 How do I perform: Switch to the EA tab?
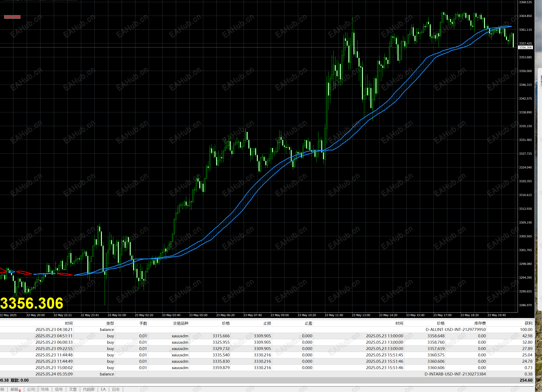tap(103, 389)
